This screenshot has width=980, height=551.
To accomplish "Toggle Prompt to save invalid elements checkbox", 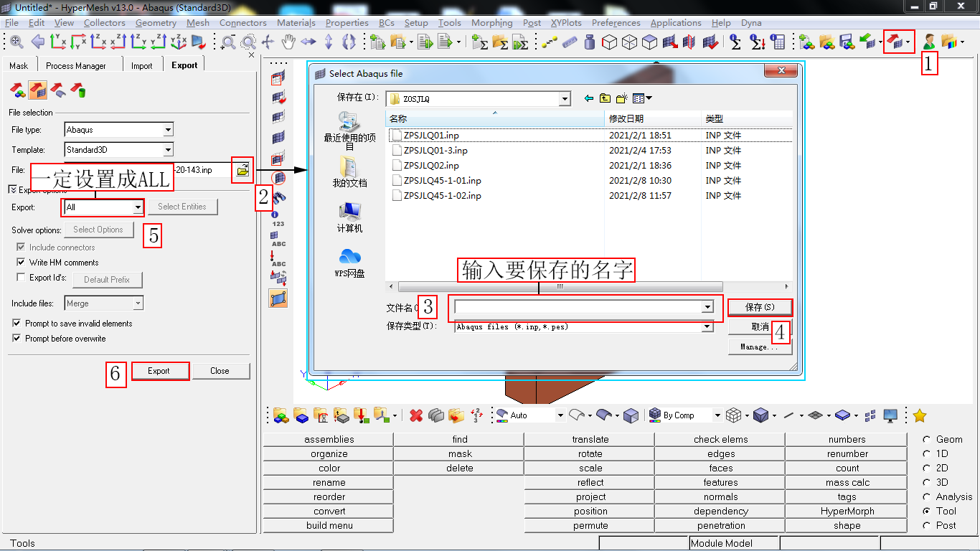I will point(17,324).
